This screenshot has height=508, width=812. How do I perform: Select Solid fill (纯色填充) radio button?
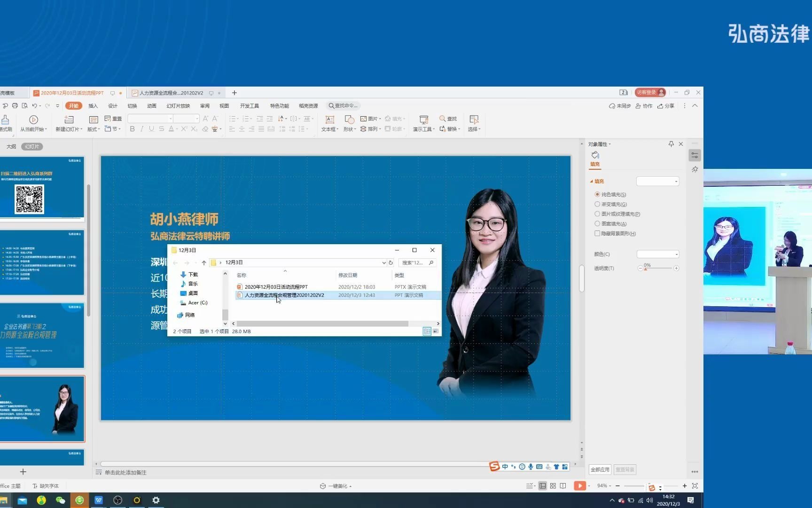(x=597, y=194)
